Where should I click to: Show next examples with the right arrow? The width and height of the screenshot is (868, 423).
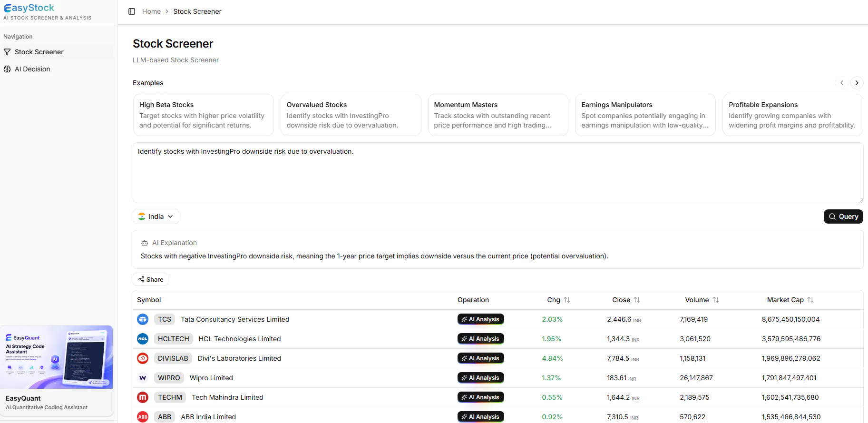(x=857, y=83)
